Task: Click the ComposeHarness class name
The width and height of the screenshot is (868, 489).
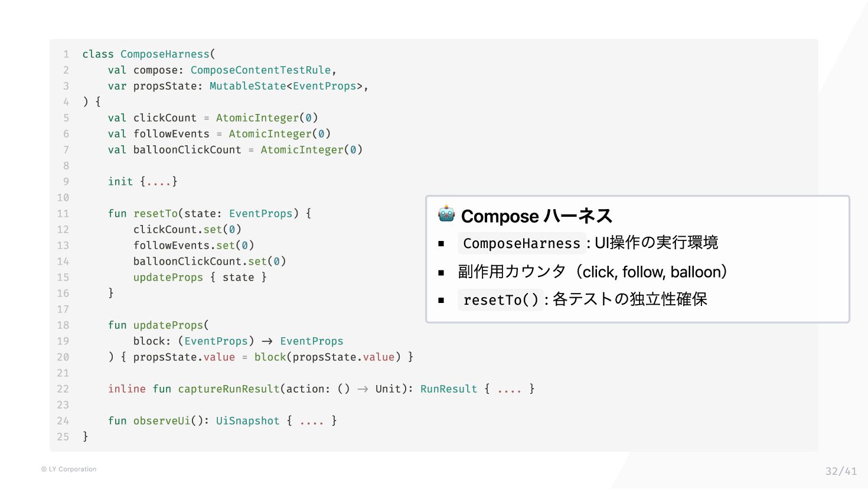Action: [165, 54]
